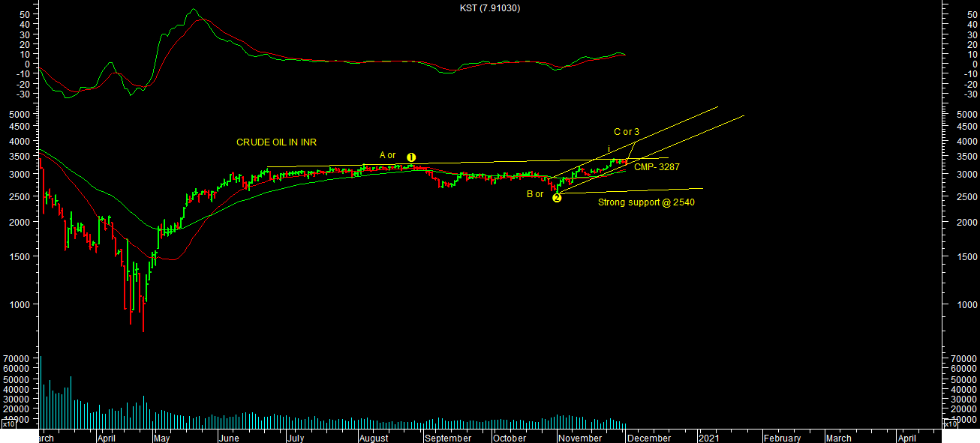Click the 1000 price level on the right axis

(x=964, y=305)
